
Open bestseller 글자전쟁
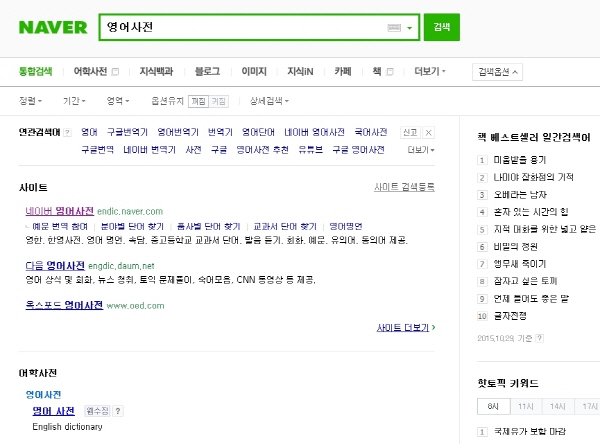click(510, 316)
